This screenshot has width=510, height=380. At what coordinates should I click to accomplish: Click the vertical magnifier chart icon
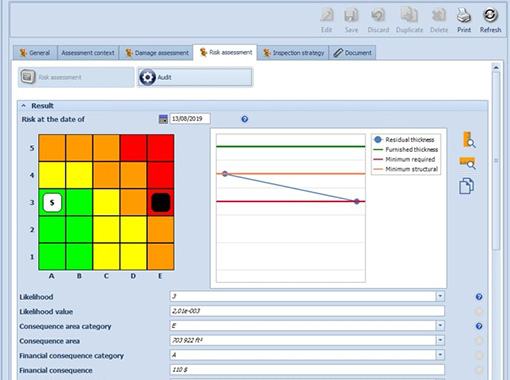click(x=469, y=140)
